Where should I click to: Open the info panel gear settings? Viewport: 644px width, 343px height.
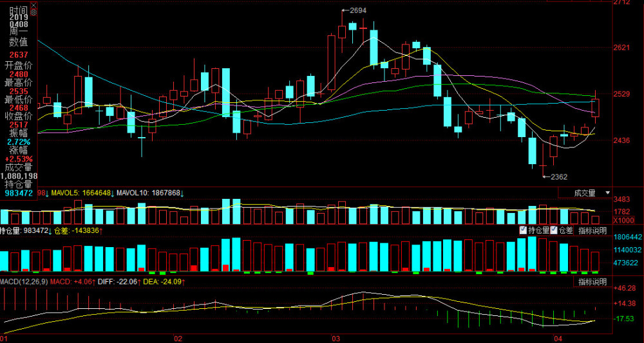[33, 13]
